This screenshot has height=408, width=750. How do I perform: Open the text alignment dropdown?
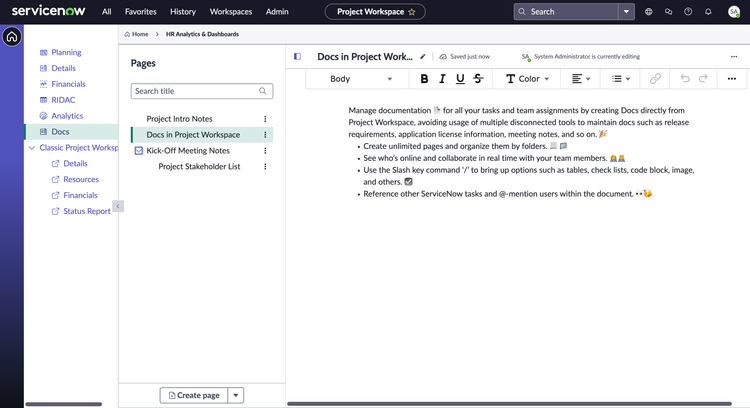coord(581,79)
